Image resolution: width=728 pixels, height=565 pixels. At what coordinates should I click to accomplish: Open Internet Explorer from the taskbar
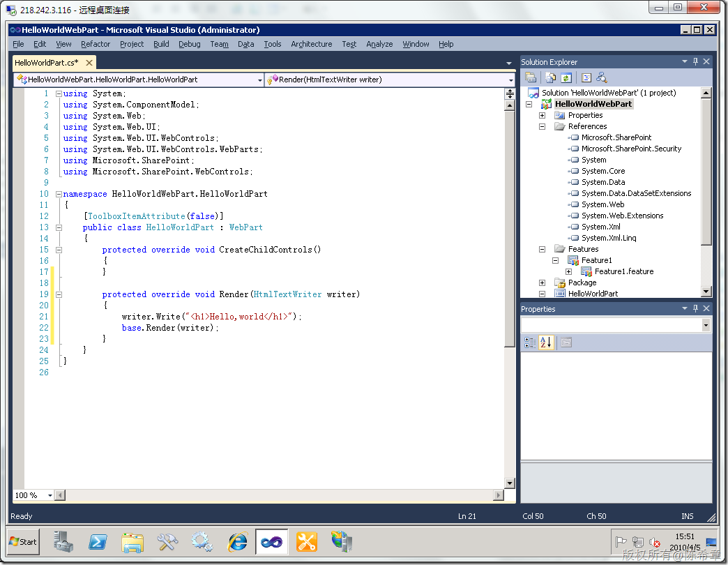coord(237,542)
